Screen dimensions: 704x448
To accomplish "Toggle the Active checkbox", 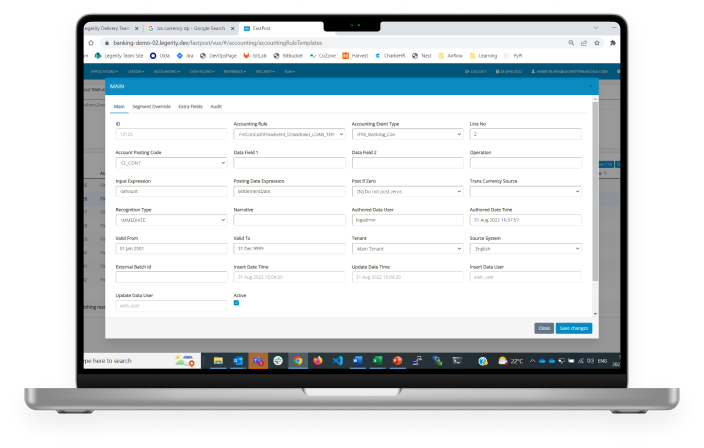I will pyautogui.click(x=236, y=303).
